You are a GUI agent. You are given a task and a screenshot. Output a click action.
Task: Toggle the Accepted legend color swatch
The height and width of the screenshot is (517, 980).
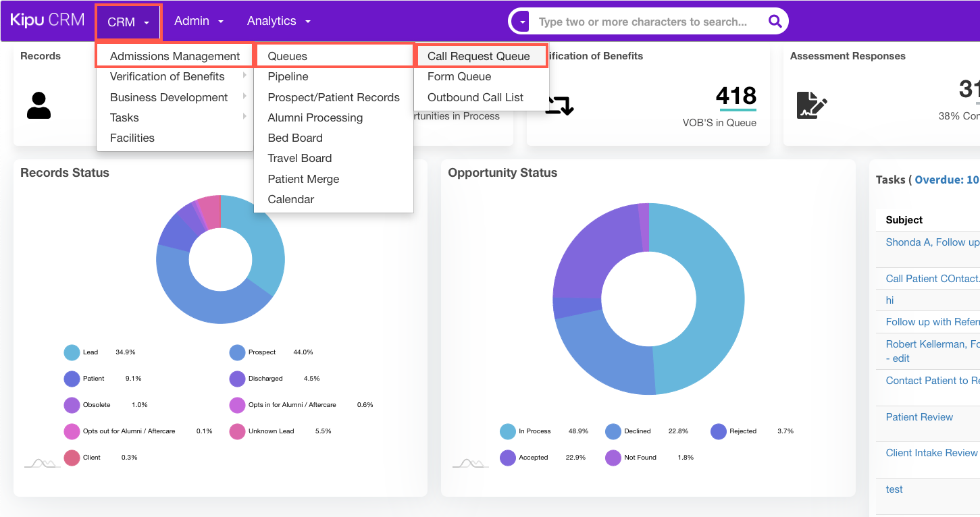pos(508,458)
